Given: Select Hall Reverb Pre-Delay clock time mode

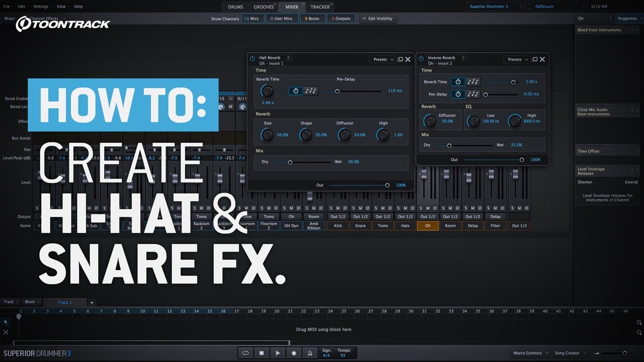Looking at the screenshot, I should (296, 91).
